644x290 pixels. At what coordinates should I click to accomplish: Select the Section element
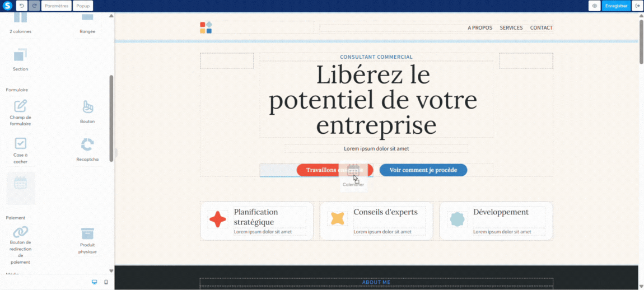point(21,60)
